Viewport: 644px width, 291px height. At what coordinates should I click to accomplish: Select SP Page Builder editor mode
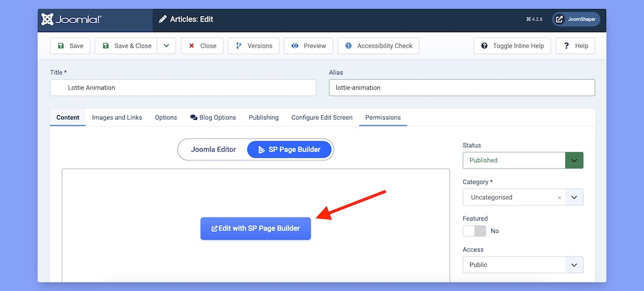[x=289, y=149]
